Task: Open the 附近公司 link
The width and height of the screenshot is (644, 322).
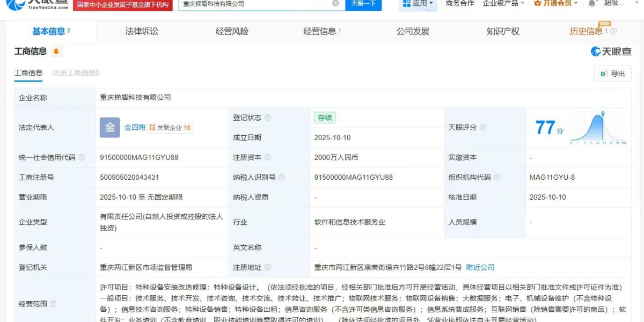Action: click(x=480, y=267)
